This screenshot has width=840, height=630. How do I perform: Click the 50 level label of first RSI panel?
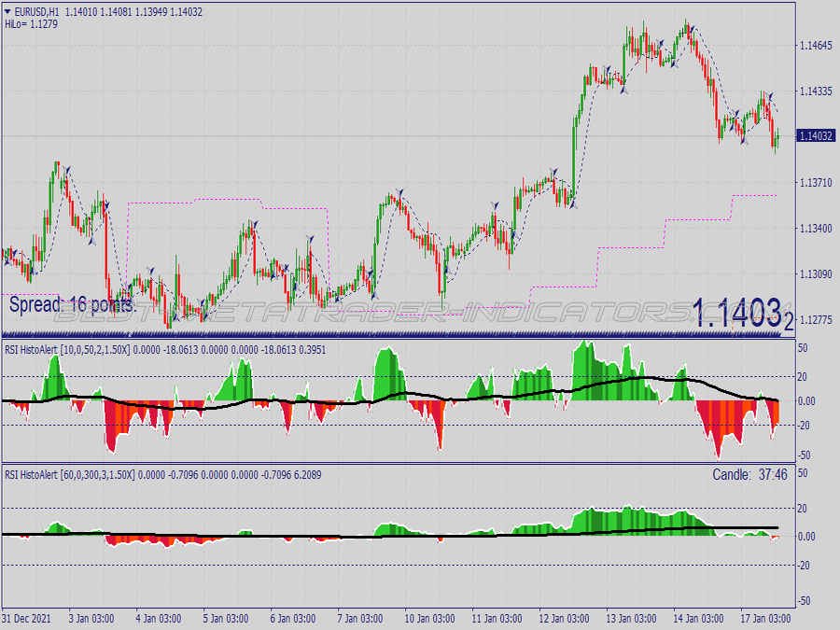tap(803, 348)
